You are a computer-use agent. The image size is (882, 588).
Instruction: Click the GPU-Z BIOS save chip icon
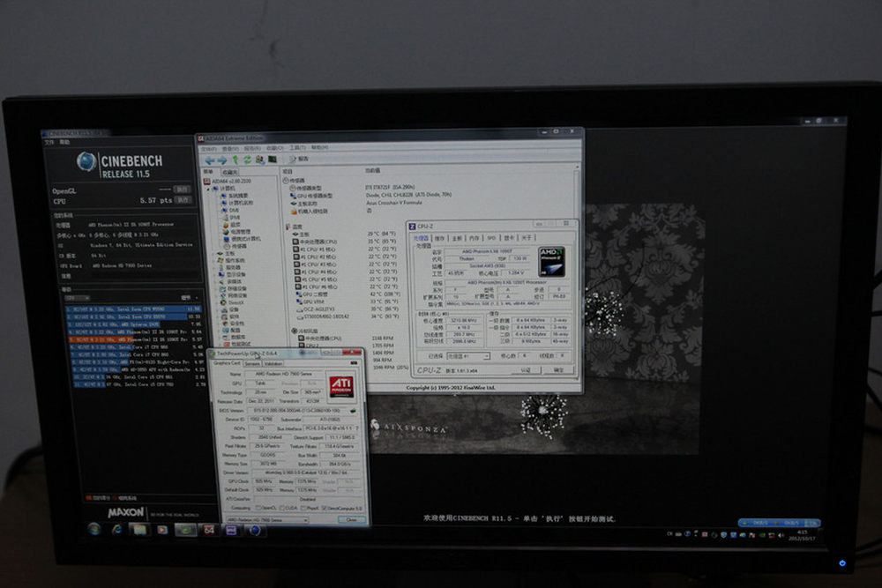pyautogui.click(x=354, y=411)
